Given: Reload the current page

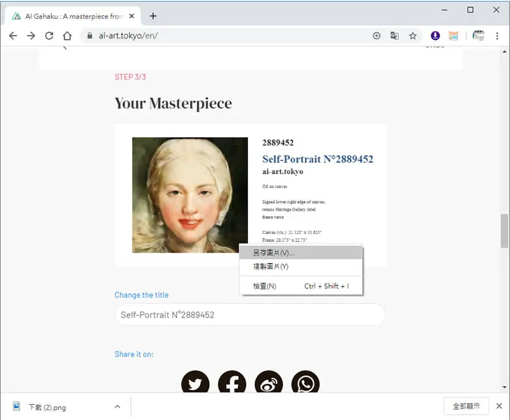Looking at the screenshot, I should coord(49,36).
